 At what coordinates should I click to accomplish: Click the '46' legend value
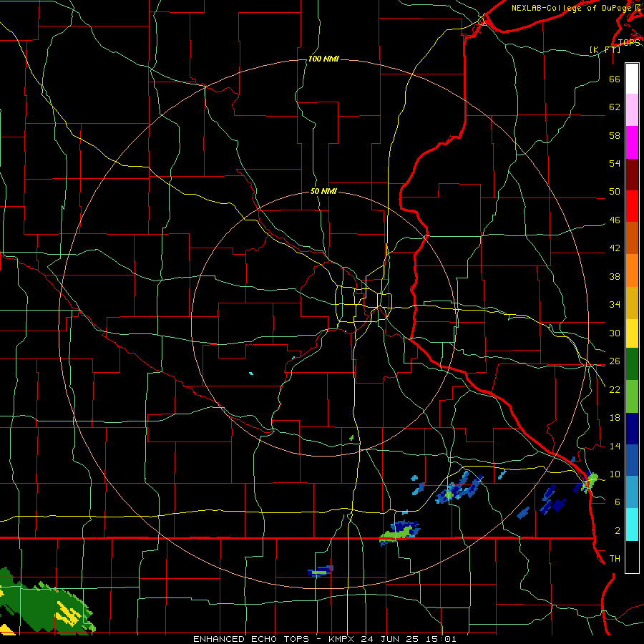(615, 220)
